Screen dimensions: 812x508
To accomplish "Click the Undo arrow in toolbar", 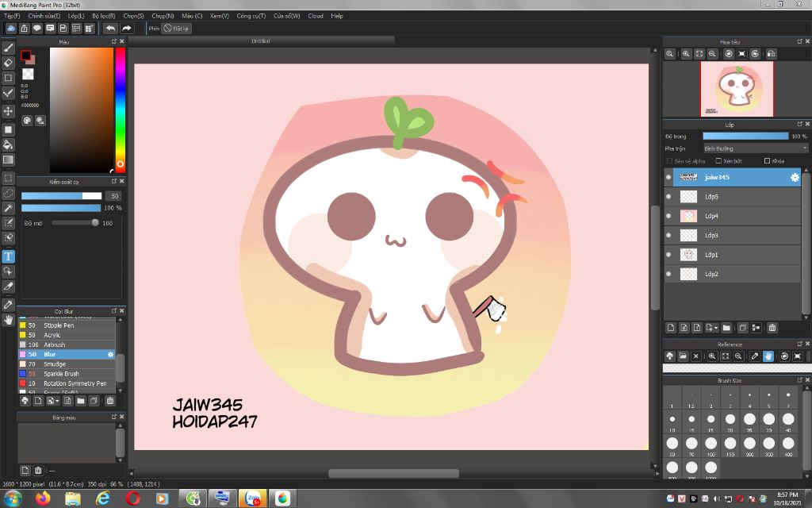I will 109,29.
